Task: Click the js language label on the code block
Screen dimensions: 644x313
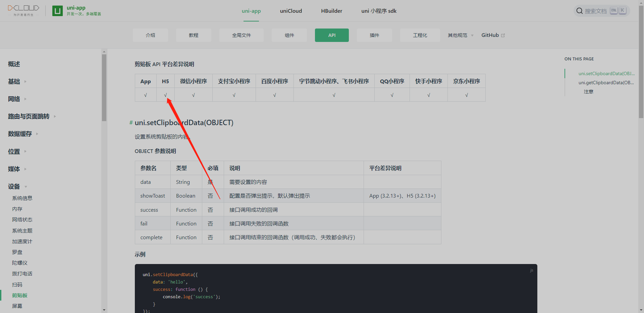Action: tap(531, 270)
